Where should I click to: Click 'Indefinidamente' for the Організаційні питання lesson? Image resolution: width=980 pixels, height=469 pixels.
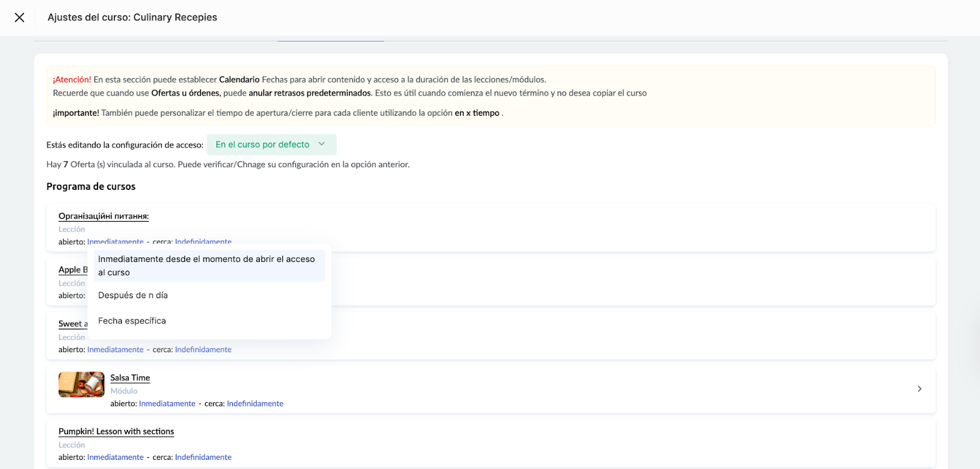(203, 241)
